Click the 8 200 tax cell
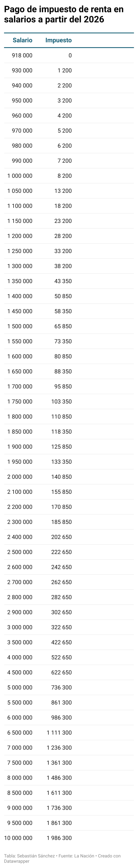The height and width of the screenshot is (868, 138). pos(65,176)
